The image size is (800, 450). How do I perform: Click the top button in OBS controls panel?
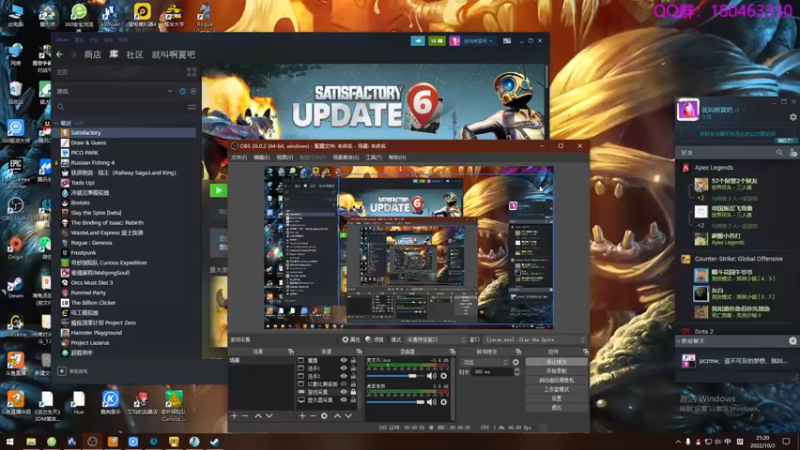[x=556, y=362]
